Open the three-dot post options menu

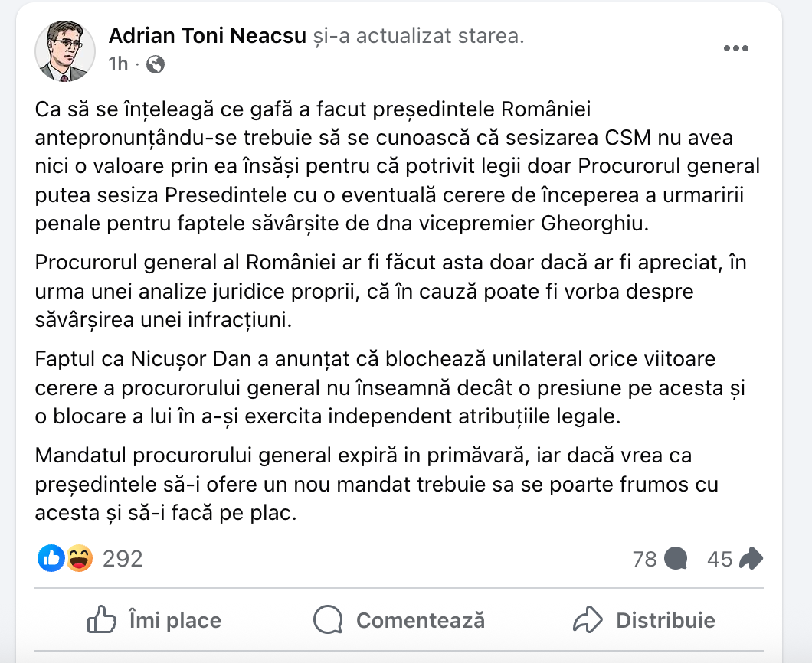[735, 48]
